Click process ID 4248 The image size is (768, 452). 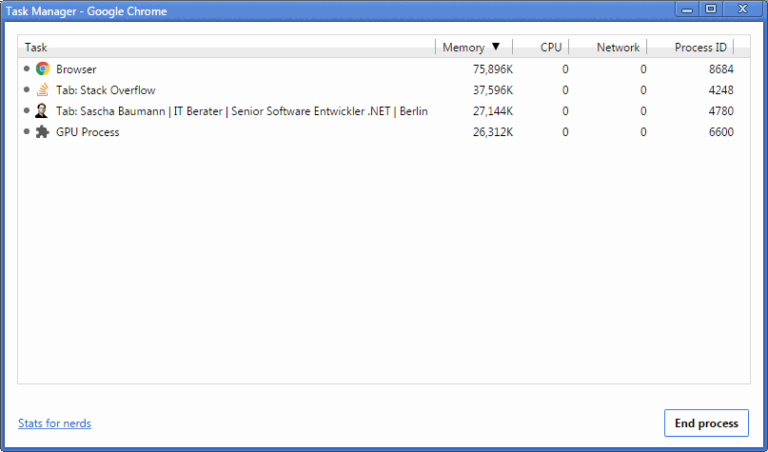pos(721,90)
